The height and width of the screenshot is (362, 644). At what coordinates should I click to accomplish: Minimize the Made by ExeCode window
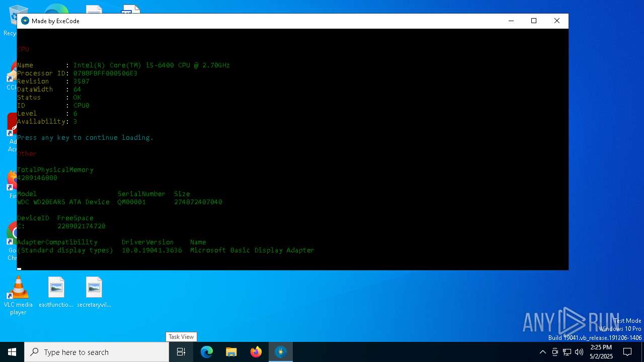click(x=511, y=21)
